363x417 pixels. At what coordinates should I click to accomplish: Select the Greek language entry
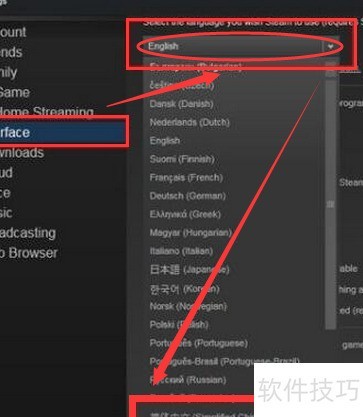185,214
